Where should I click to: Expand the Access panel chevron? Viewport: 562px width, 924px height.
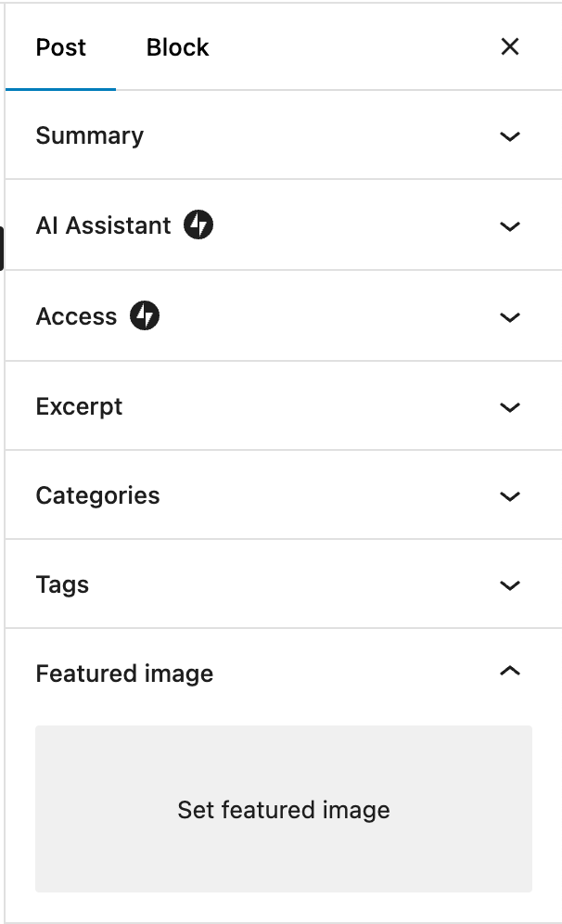[509, 317]
